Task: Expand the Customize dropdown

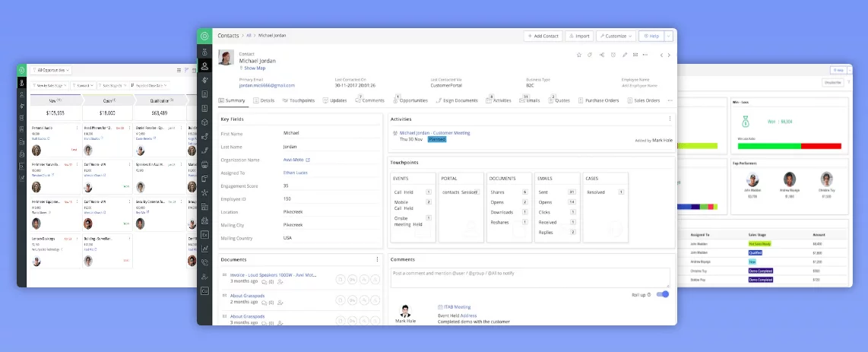Action: pos(616,36)
